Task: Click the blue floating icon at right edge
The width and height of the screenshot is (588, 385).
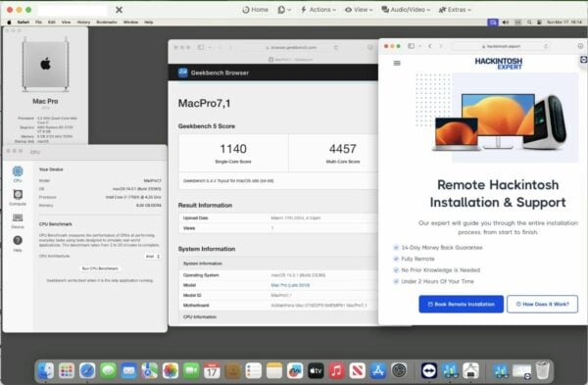Action: 583,60
